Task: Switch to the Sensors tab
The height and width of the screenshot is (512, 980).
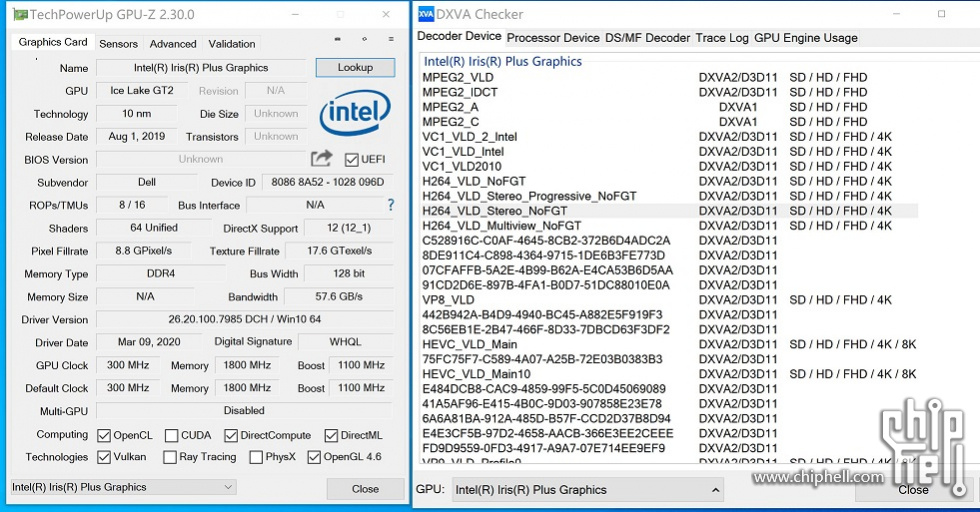Action: 118,44
